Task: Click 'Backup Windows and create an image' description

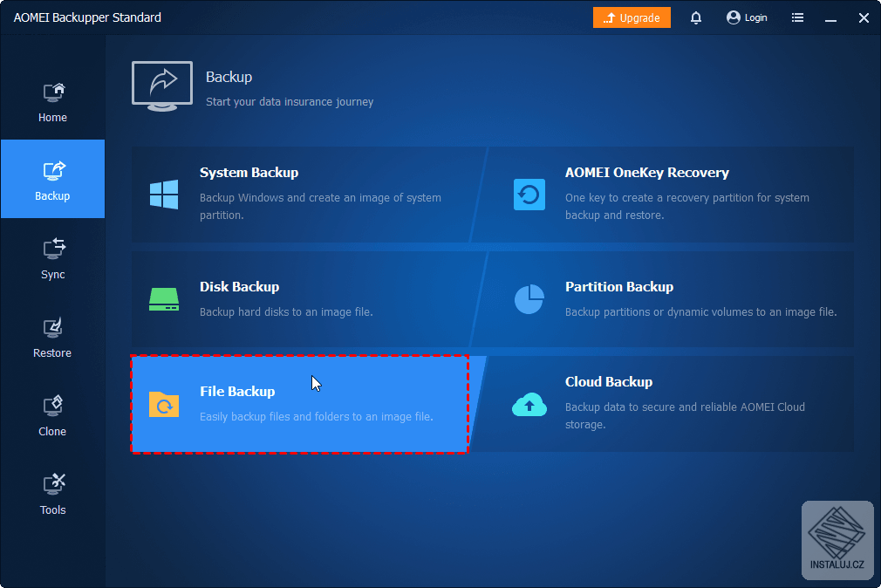Action: [x=320, y=206]
